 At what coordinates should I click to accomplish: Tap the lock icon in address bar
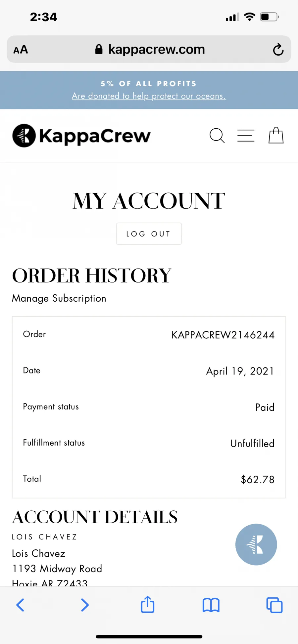pos(99,50)
